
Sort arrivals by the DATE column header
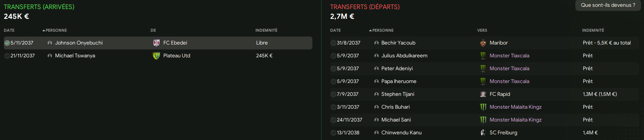[x=9, y=30]
